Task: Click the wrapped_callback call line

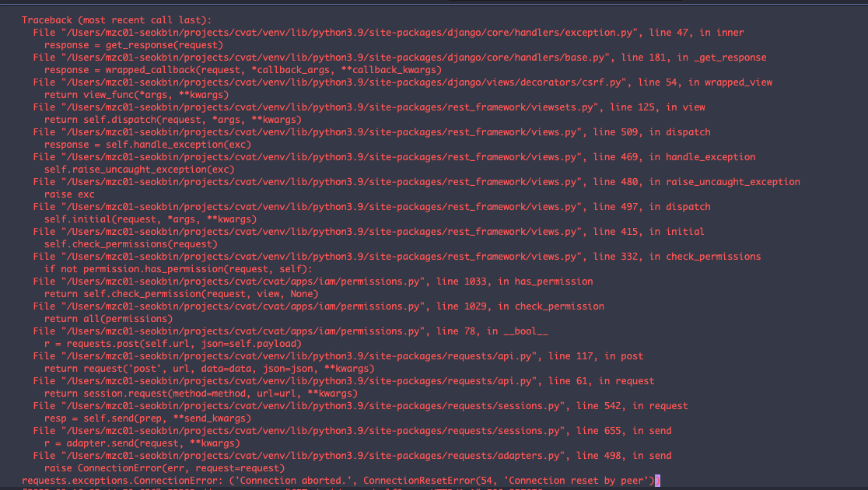Action: [243, 70]
